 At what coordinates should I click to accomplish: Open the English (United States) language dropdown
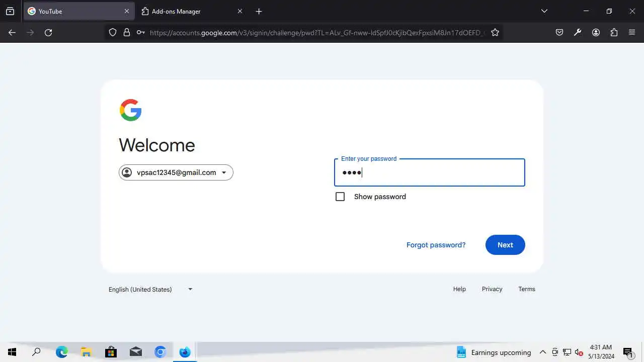pos(150,289)
